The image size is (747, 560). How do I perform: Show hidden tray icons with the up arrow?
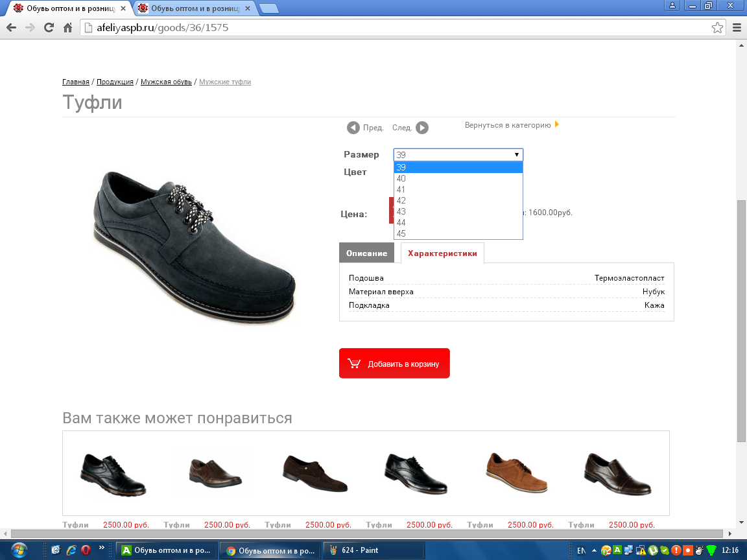594,550
